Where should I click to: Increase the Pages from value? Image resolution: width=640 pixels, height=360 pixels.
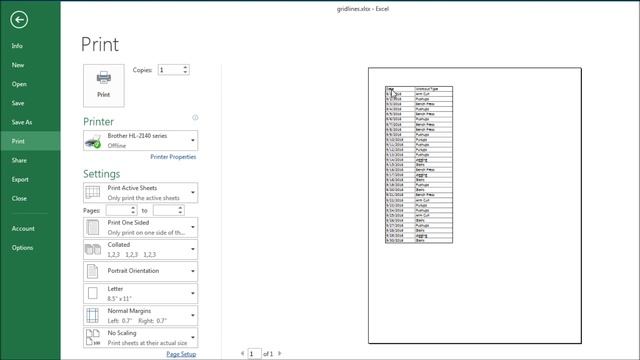pyautogui.click(x=133, y=208)
